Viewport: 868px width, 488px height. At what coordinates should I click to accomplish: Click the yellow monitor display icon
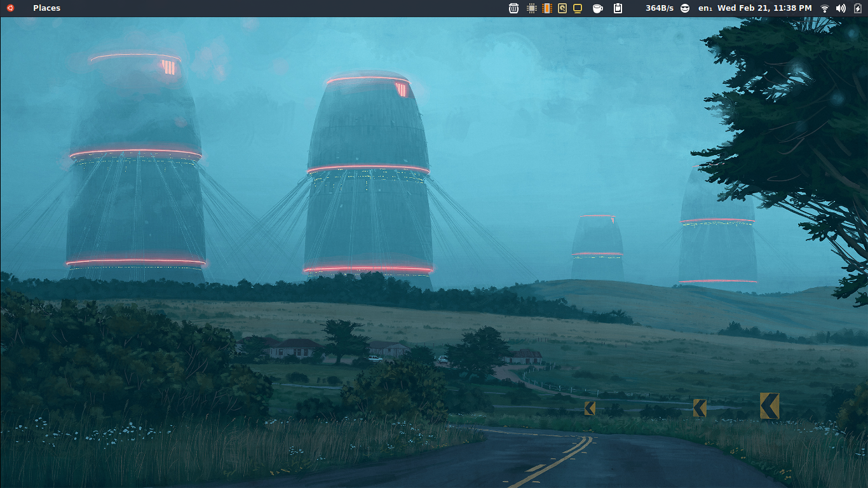click(578, 8)
